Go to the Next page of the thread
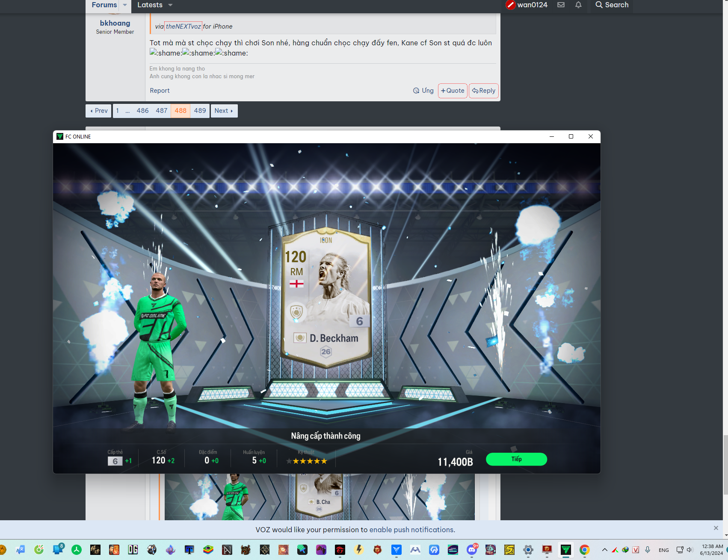Viewport: 728px width, 560px height. coord(224,111)
